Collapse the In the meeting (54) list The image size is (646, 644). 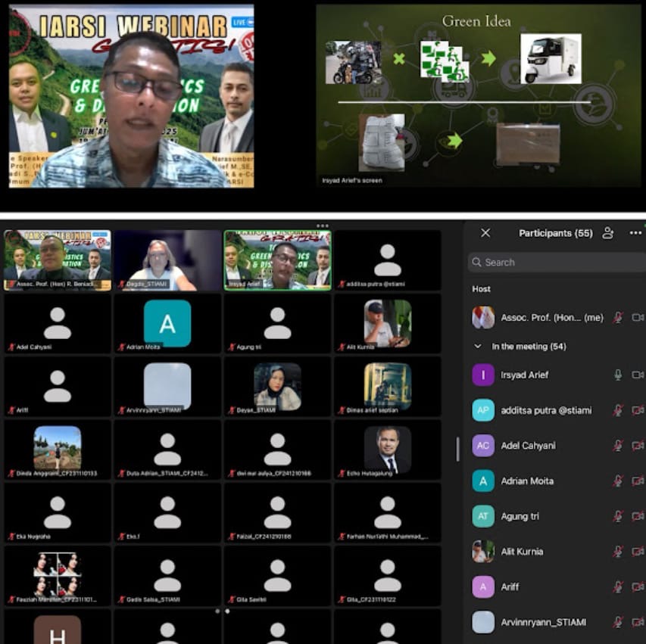(x=478, y=347)
